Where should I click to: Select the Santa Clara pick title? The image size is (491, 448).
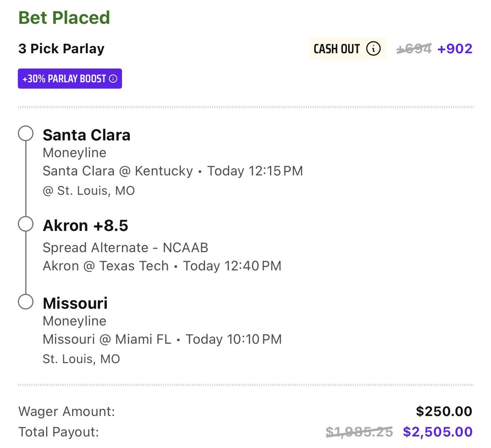tap(86, 135)
